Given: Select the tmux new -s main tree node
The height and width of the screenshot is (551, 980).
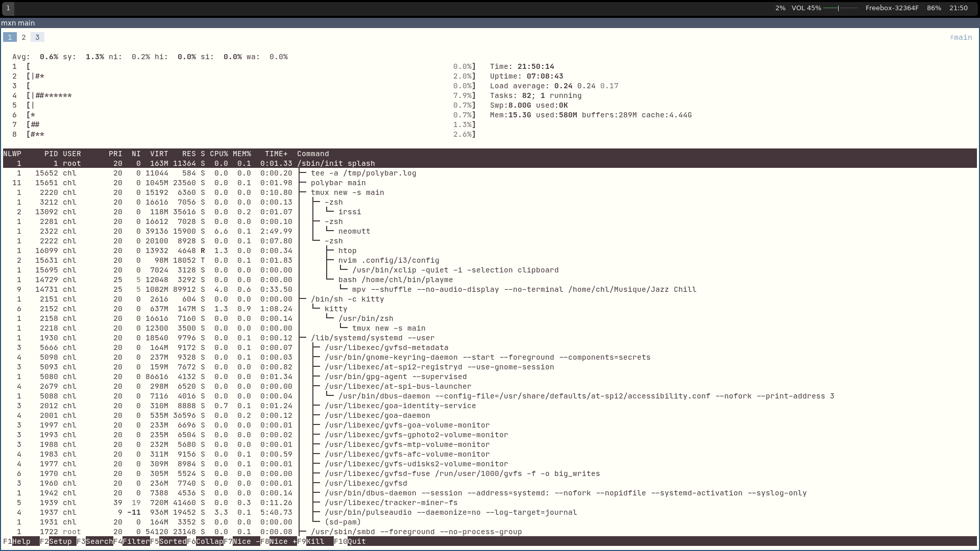Looking at the screenshot, I should point(347,192).
